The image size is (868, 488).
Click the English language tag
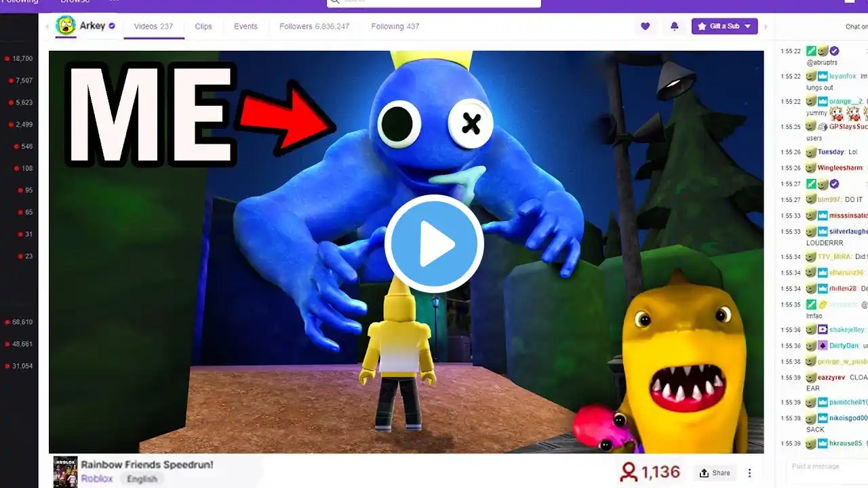142,479
